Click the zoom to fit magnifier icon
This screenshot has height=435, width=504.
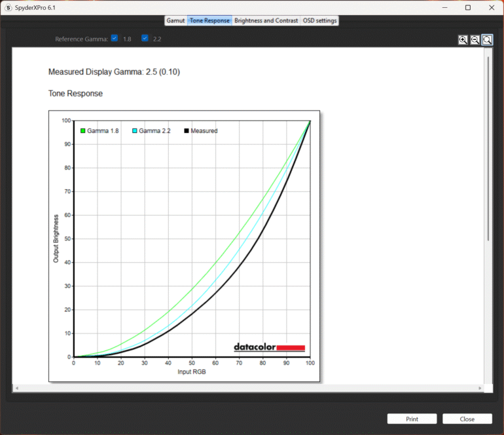[x=487, y=40]
